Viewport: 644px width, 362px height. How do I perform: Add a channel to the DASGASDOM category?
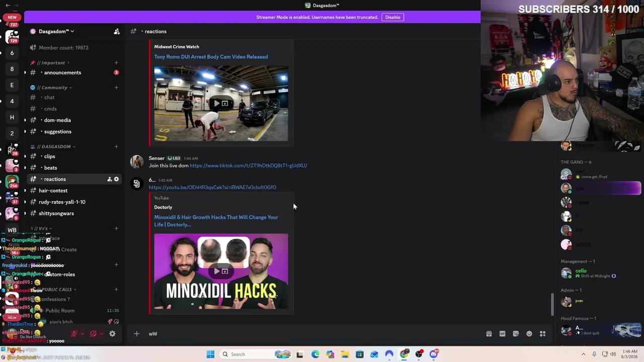pyautogui.click(x=116, y=147)
